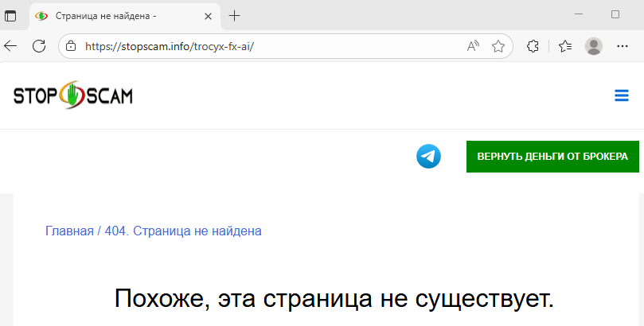This screenshot has height=326, width=644.
Task: Open the blue hamburger site menu
Action: [x=622, y=95]
